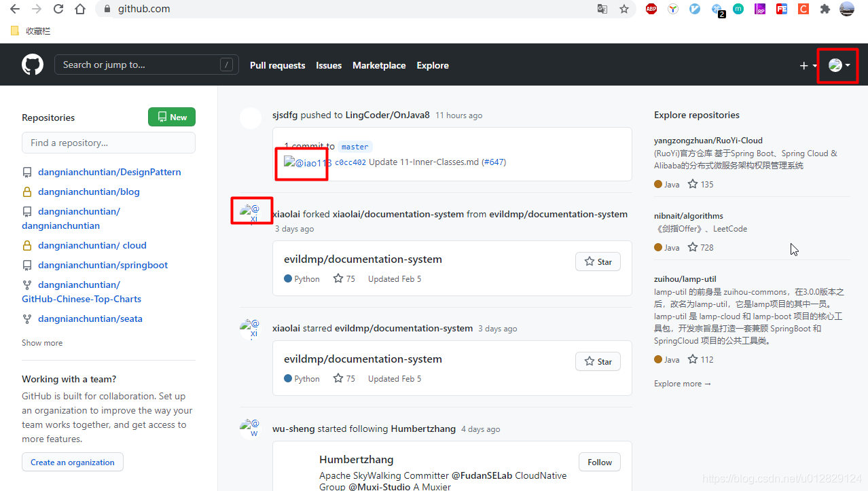Open dangnianchuntian/ cloud repository
868x491 pixels.
click(92, 246)
